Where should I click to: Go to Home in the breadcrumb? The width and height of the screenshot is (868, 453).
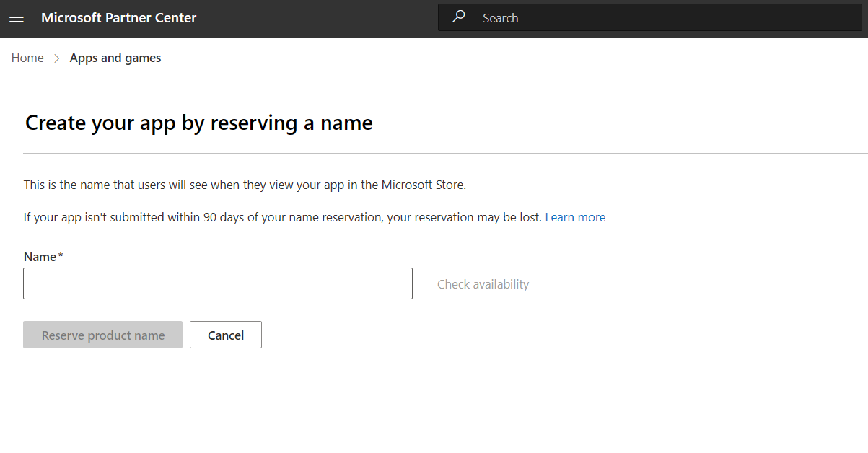coord(27,58)
